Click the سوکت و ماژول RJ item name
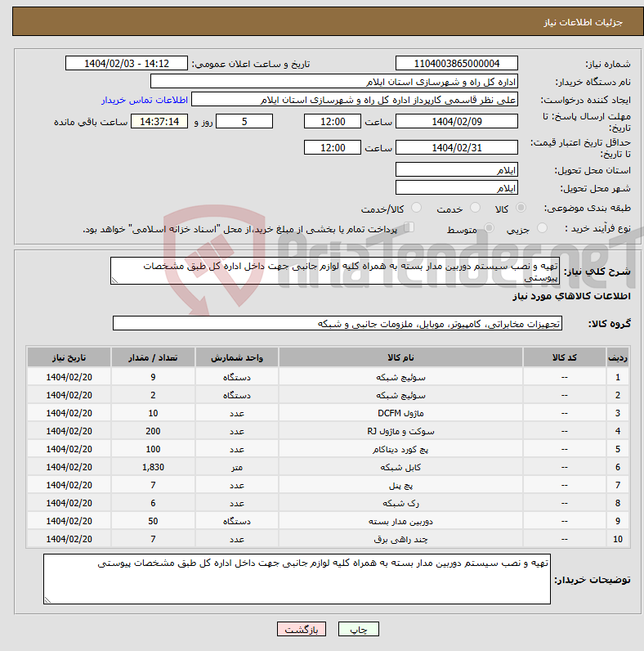Screen dimensions: 644x651 coord(400,431)
